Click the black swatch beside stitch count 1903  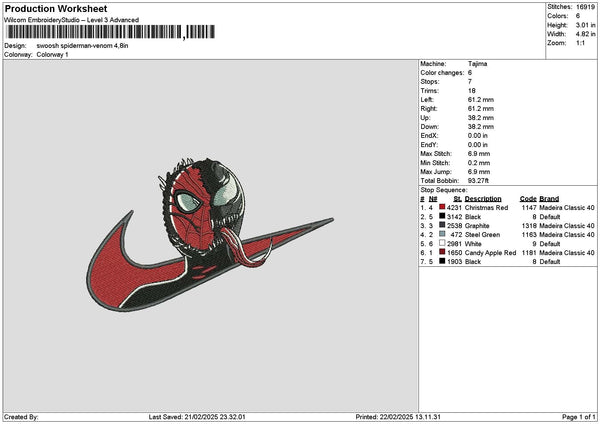click(442, 261)
